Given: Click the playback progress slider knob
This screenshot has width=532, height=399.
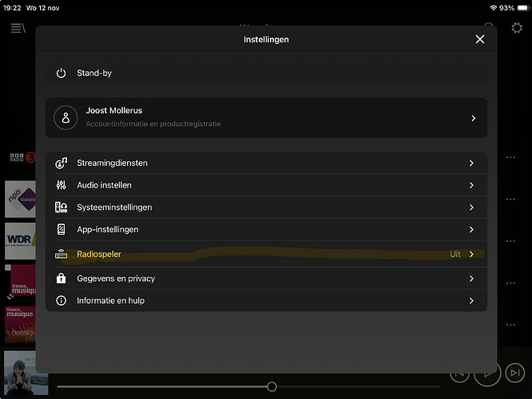Looking at the screenshot, I should coord(272,386).
